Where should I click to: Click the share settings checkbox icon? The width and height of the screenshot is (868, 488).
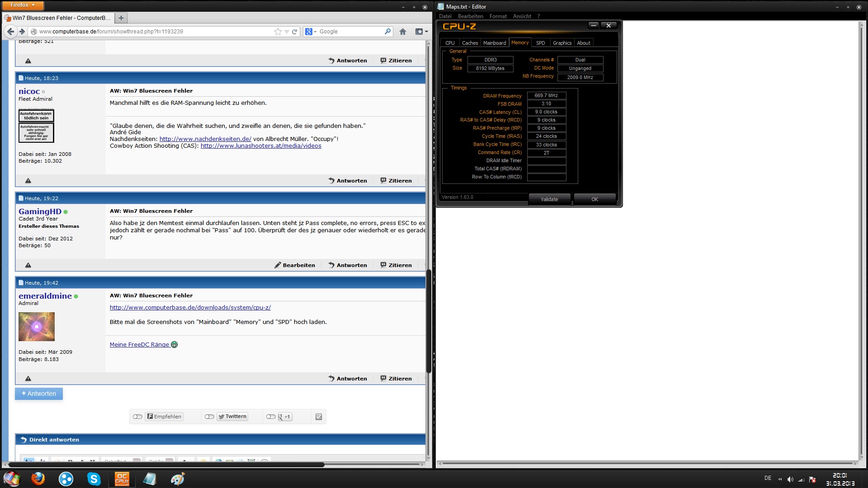coord(319,417)
